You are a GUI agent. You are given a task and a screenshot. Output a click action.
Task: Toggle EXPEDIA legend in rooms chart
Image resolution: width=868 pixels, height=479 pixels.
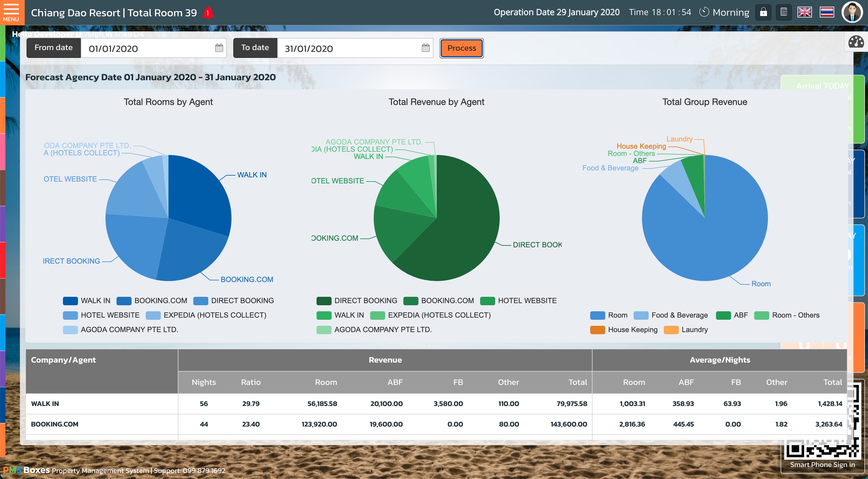pyautogui.click(x=206, y=315)
